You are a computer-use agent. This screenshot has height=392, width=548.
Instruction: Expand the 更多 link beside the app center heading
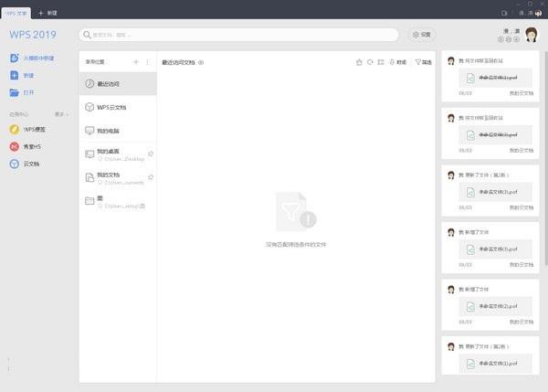tap(61, 114)
